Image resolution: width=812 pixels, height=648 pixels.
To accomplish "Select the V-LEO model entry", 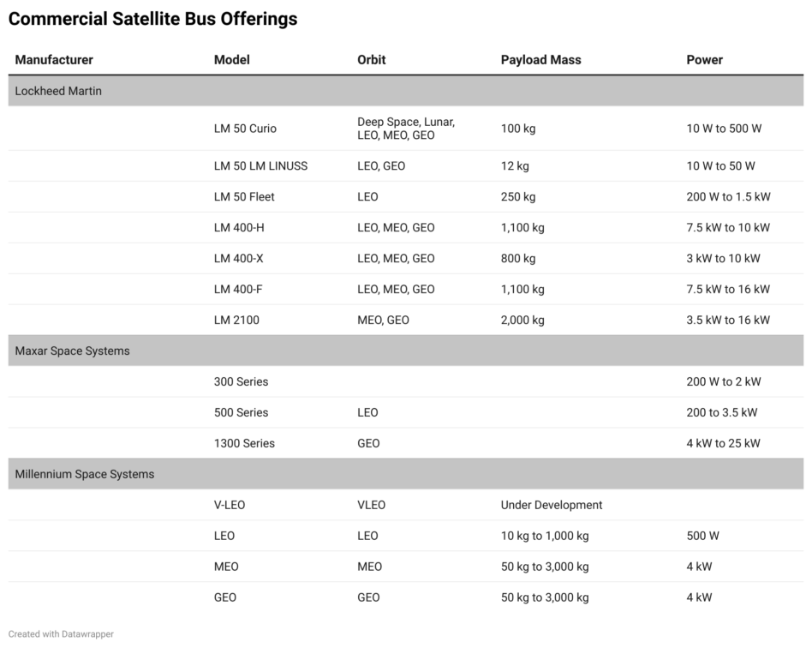I will tap(229, 506).
